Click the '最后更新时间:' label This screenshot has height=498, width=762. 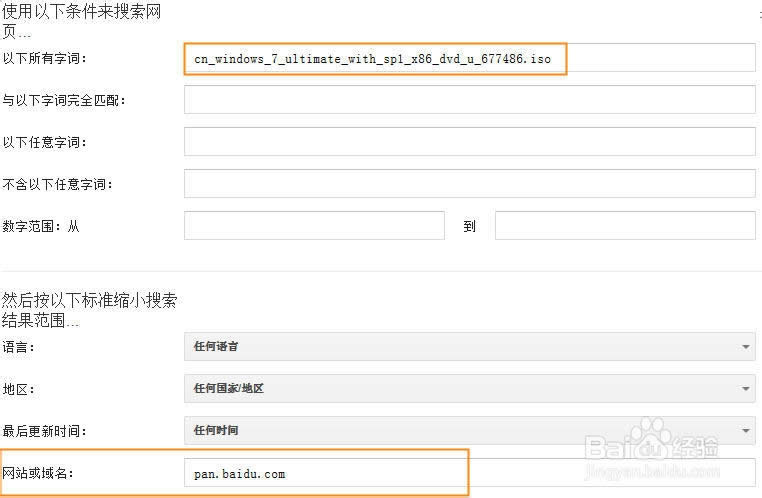45,431
